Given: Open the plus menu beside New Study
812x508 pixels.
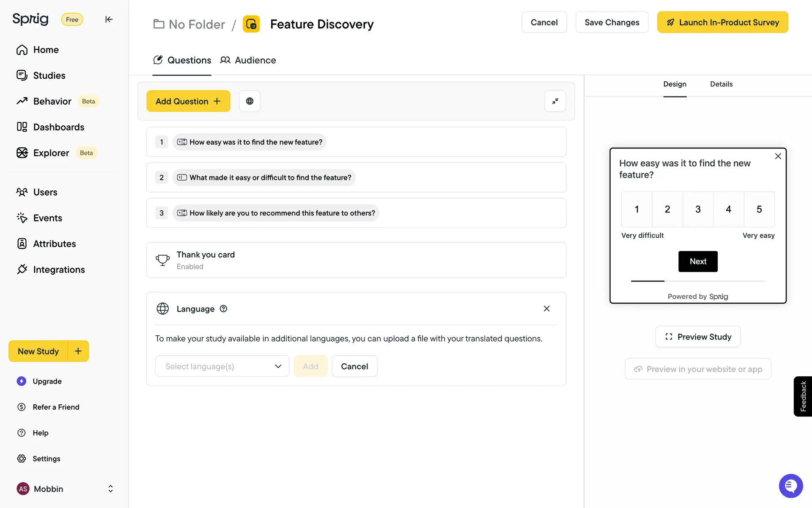Looking at the screenshot, I should (78, 351).
